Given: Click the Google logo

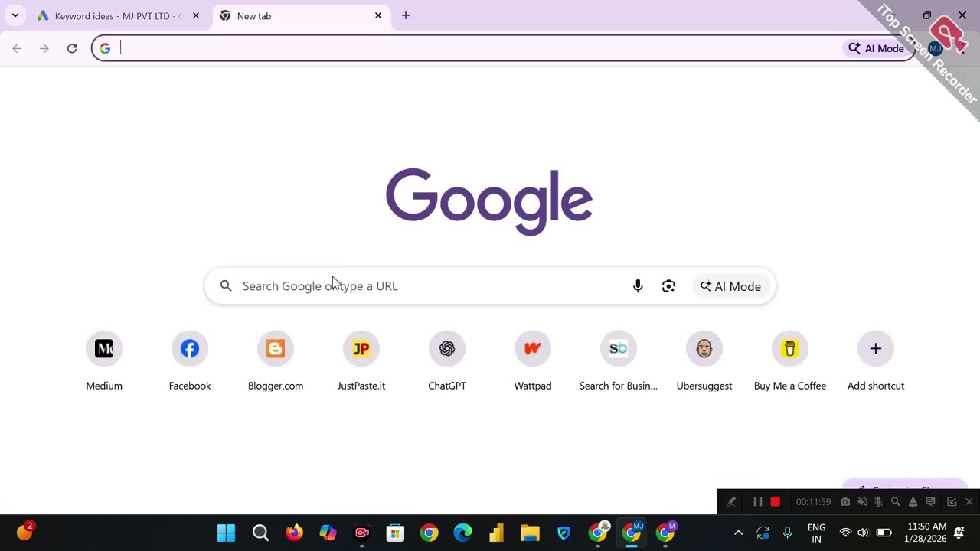Looking at the screenshot, I should [489, 201].
